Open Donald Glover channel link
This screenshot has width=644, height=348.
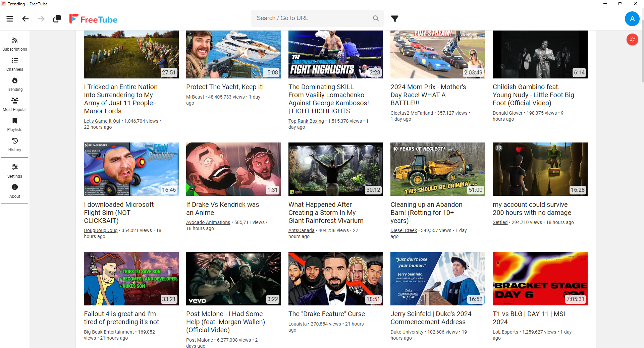coord(507,113)
